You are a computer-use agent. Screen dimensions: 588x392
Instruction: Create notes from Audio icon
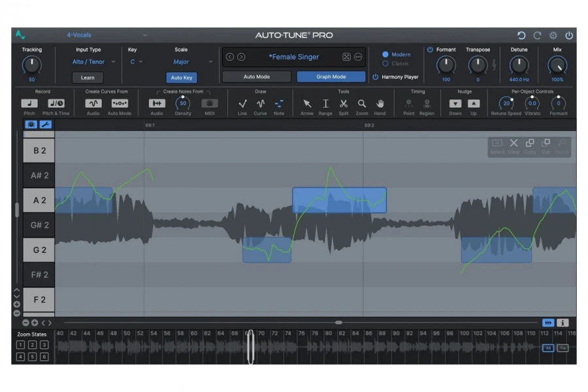pyautogui.click(x=157, y=103)
